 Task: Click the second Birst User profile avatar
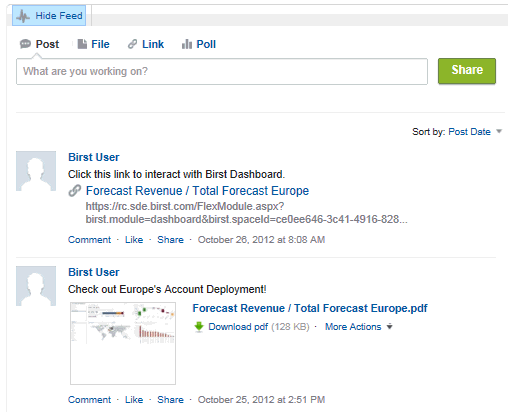click(36, 286)
